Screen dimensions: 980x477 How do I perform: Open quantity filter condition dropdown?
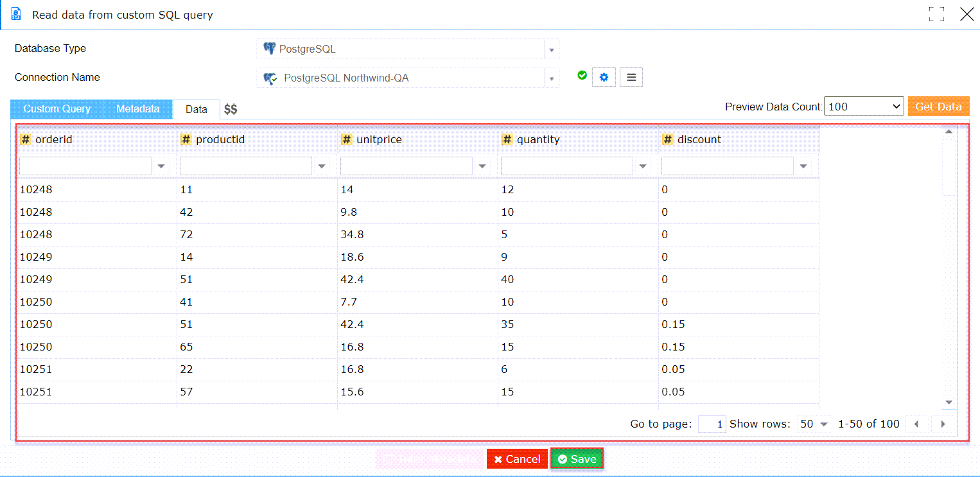point(643,166)
